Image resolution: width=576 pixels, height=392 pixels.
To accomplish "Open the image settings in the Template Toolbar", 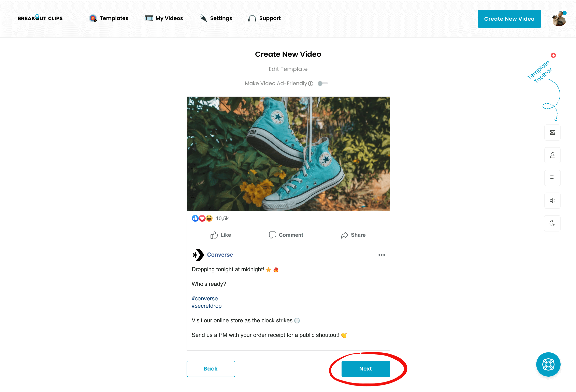I will [552, 133].
